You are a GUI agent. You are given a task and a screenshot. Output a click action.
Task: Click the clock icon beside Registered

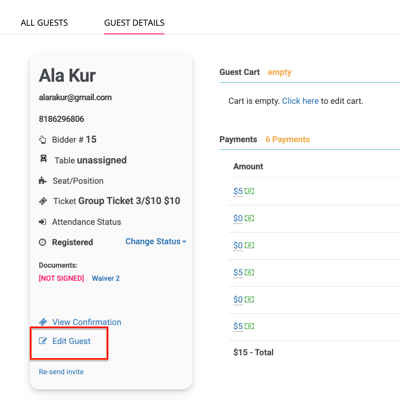coord(42,242)
